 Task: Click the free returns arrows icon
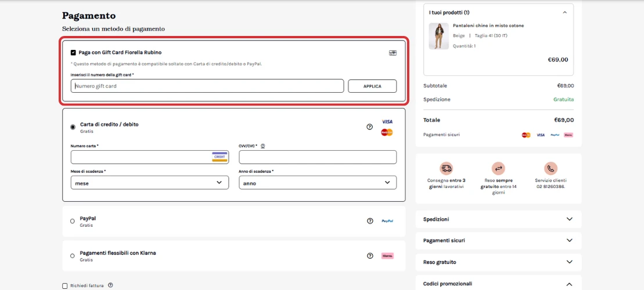(x=498, y=168)
